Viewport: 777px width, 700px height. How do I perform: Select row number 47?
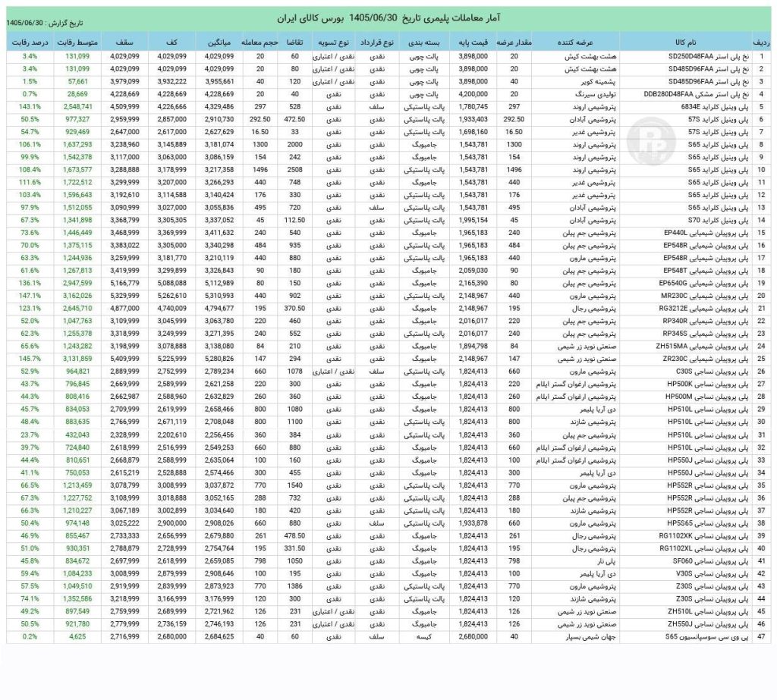pos(761,636)
